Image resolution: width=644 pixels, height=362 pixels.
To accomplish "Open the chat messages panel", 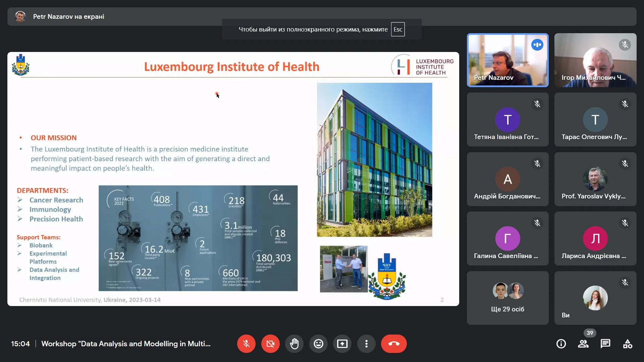I will click(x=605, y=344).
